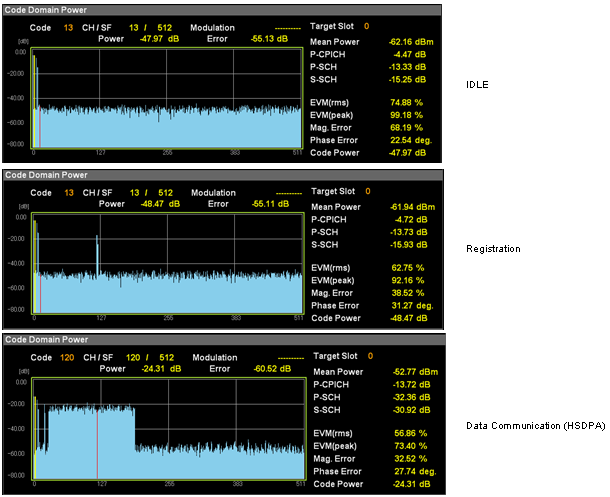
Task: Click Code Domain Power title of IDLE panel
Action: (46, 10)
